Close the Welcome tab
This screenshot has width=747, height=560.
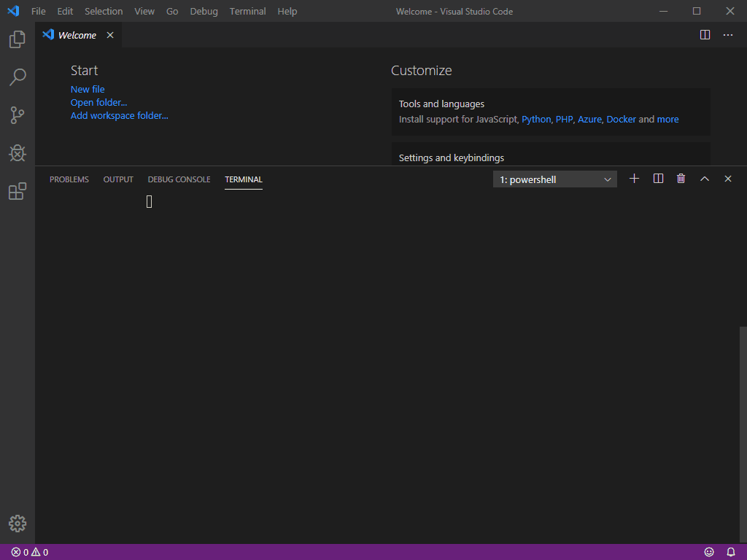click(110, 35)
